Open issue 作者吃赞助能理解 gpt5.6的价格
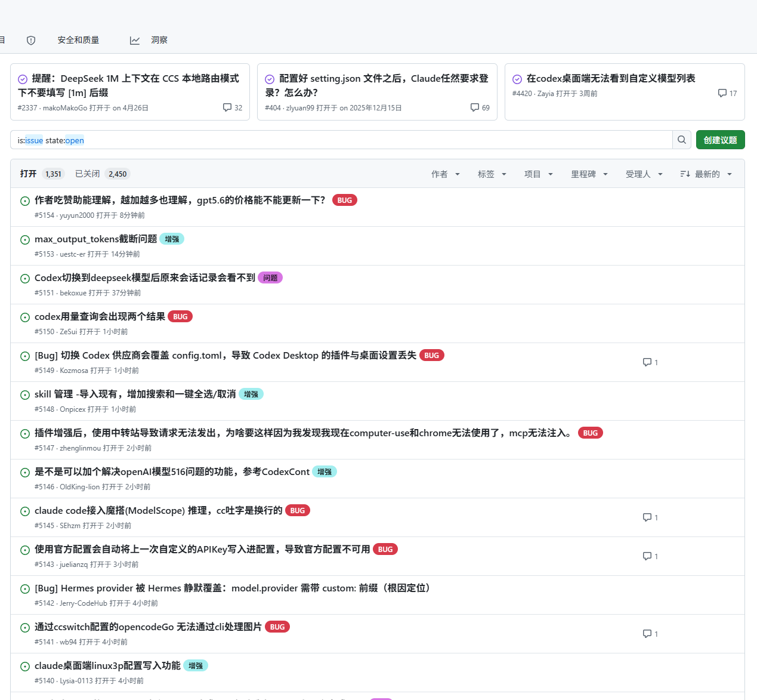 [180, 200]
